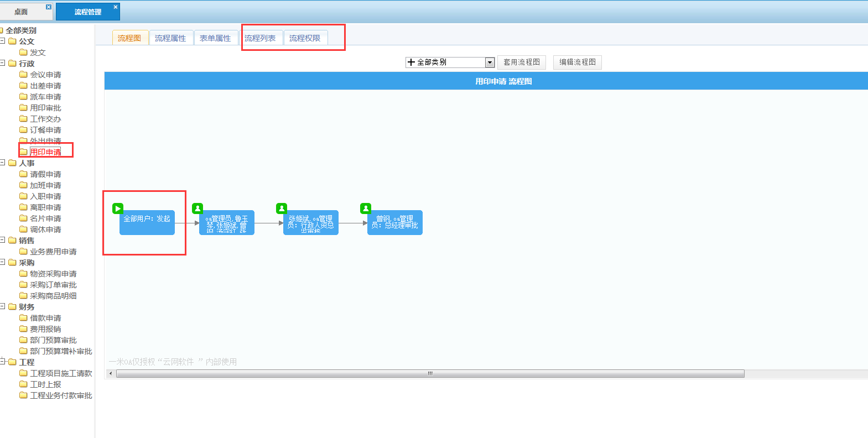Click the folder icon next to 用印审批
Screen dimensions: 868x438
point(23,107)
